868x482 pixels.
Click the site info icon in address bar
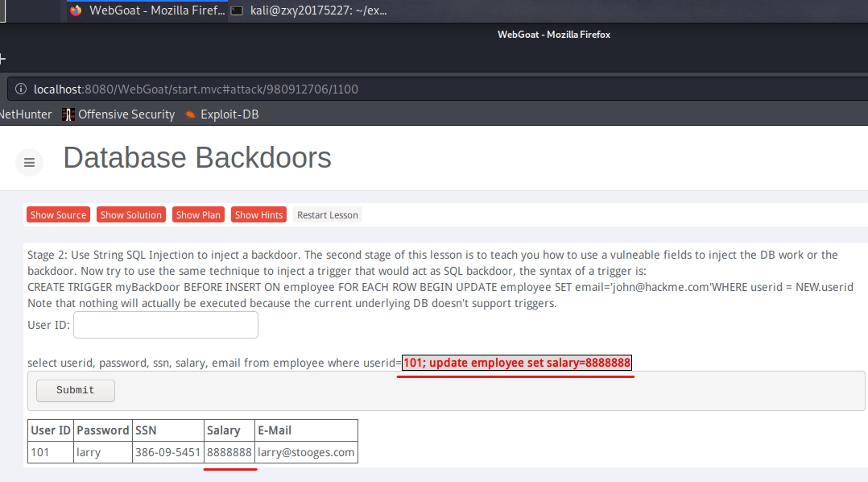coord(21,89)
